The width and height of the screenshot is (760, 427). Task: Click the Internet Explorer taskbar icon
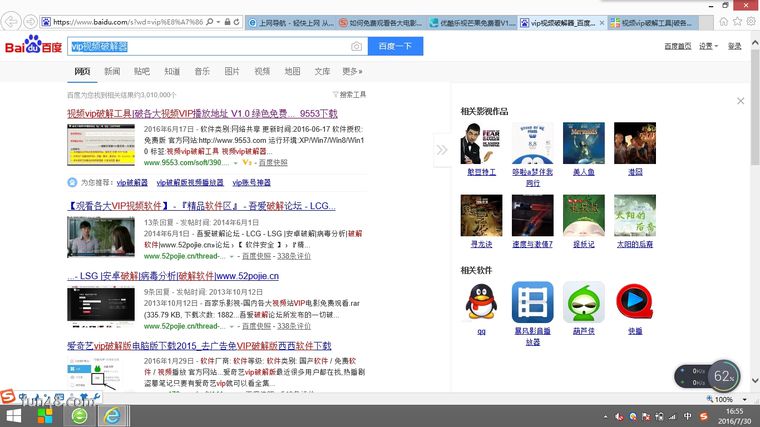click(112, 416)
